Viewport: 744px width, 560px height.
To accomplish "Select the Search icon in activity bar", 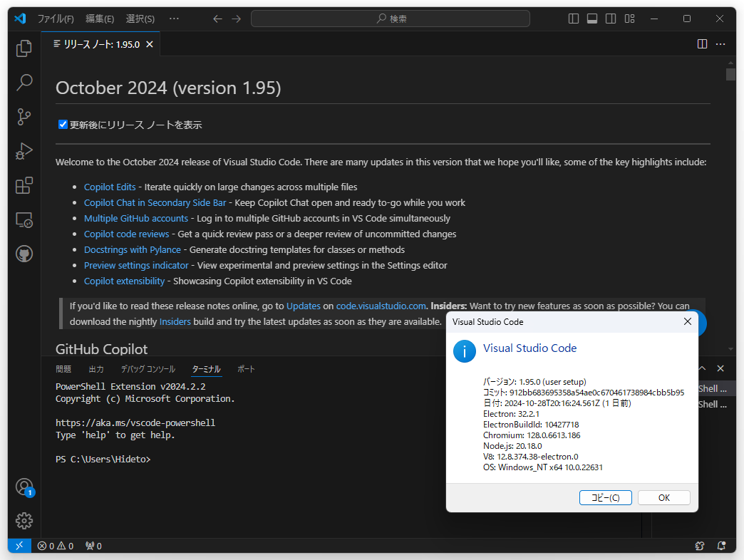I will coord(24,82).
